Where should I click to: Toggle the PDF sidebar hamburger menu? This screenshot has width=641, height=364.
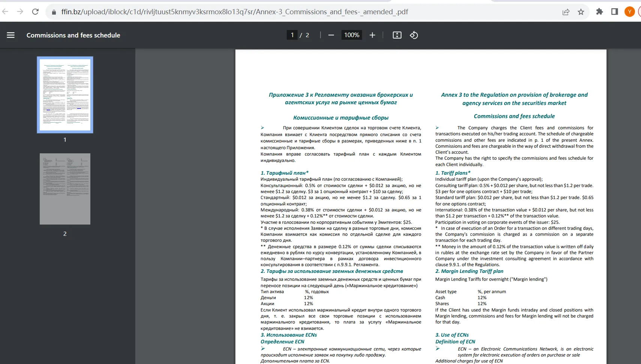10,35
